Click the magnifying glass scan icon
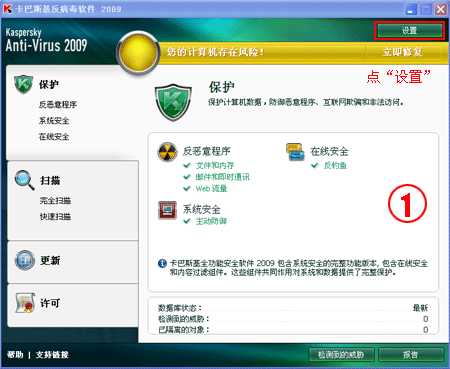The image size is (450, 369). click(24, 180)
